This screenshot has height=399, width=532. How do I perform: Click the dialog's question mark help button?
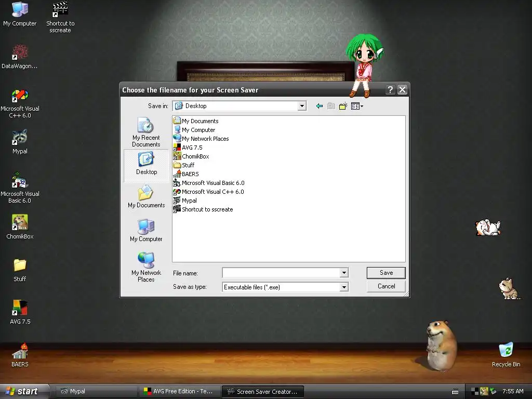390,89
